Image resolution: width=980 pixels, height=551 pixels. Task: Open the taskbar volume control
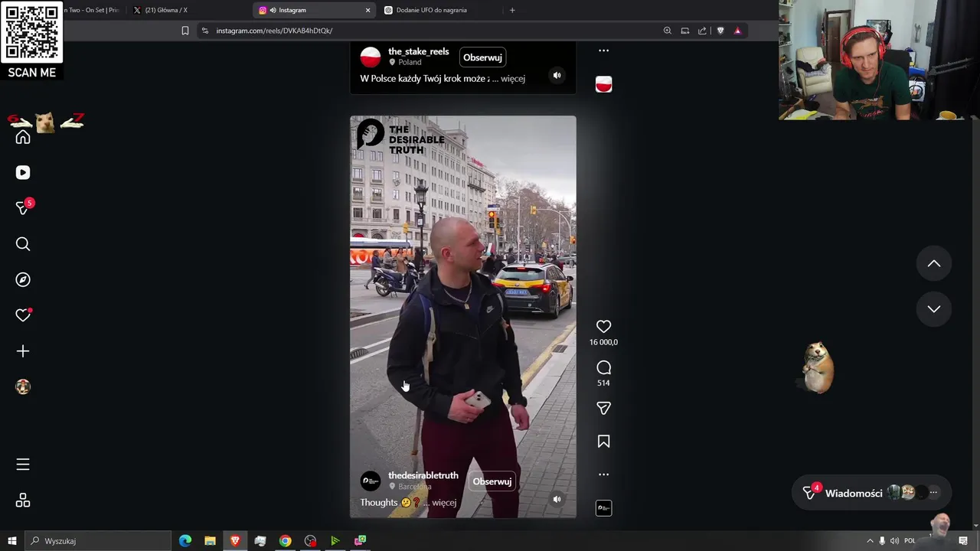pos(894,541)
